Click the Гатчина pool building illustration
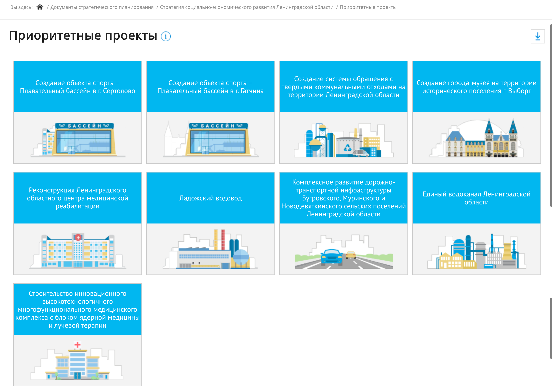552x392 pixels. [211, 139]
